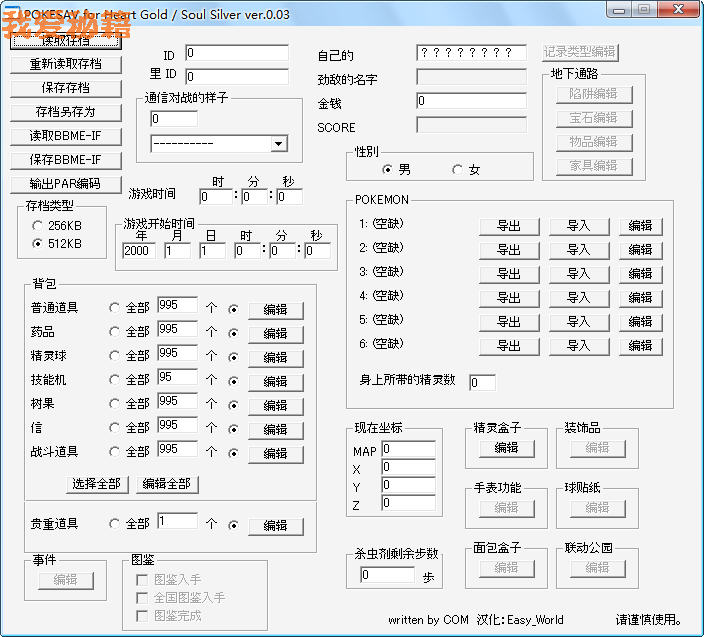704x637 pixels.
Task: Click the 选择全部 button
Action: point(98,484)
